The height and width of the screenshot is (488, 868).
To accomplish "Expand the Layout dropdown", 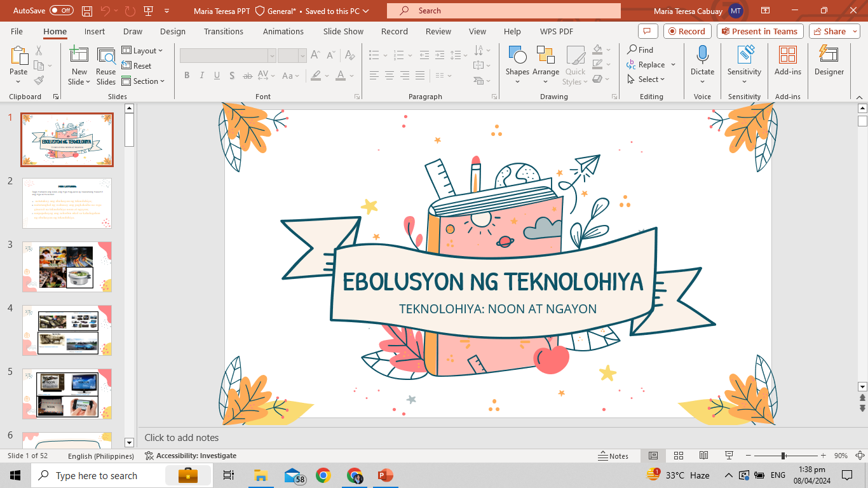I will pyautogui.click(x=143, y=51).
